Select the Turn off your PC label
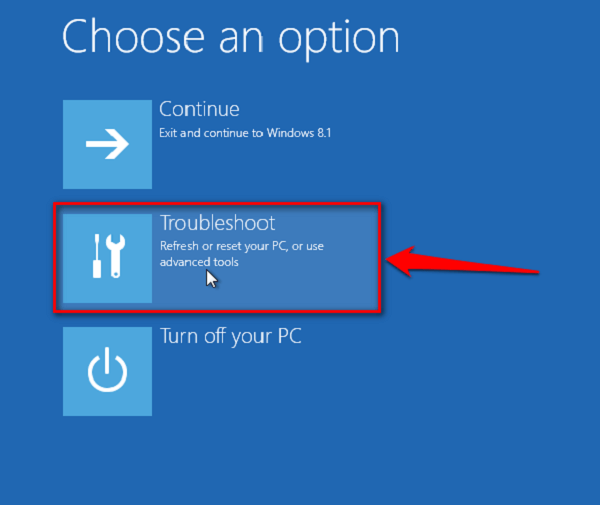 coord(231,337)
